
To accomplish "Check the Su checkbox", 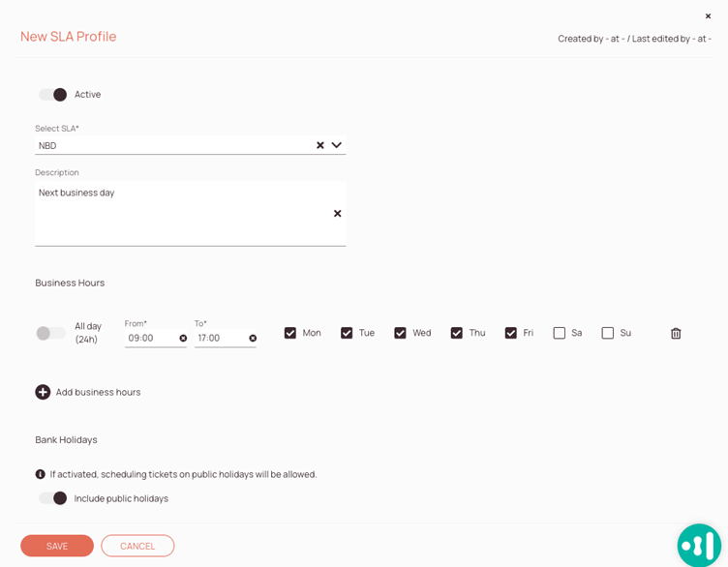I will click(x=608, y=333).
